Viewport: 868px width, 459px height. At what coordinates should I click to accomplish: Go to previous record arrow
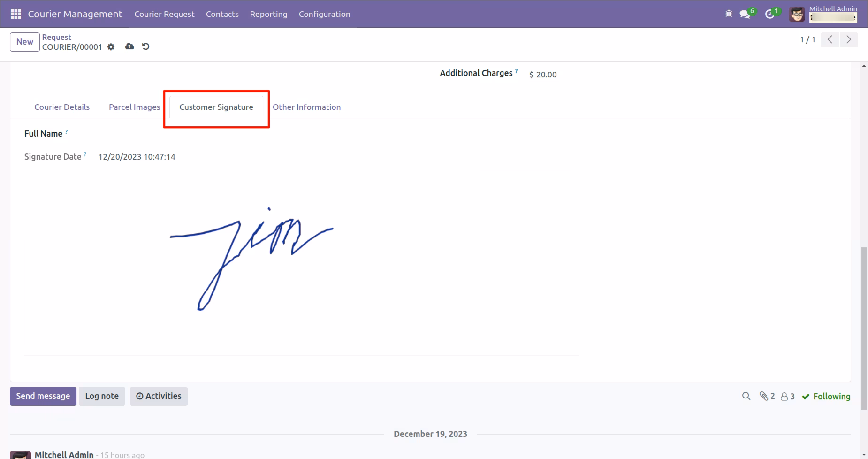[830, 40]
